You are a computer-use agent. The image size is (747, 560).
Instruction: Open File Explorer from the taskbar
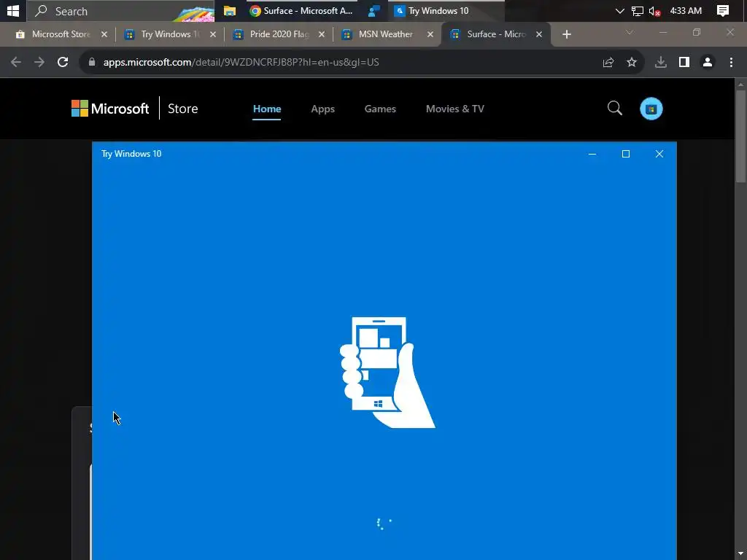click(x=230, y=10)
